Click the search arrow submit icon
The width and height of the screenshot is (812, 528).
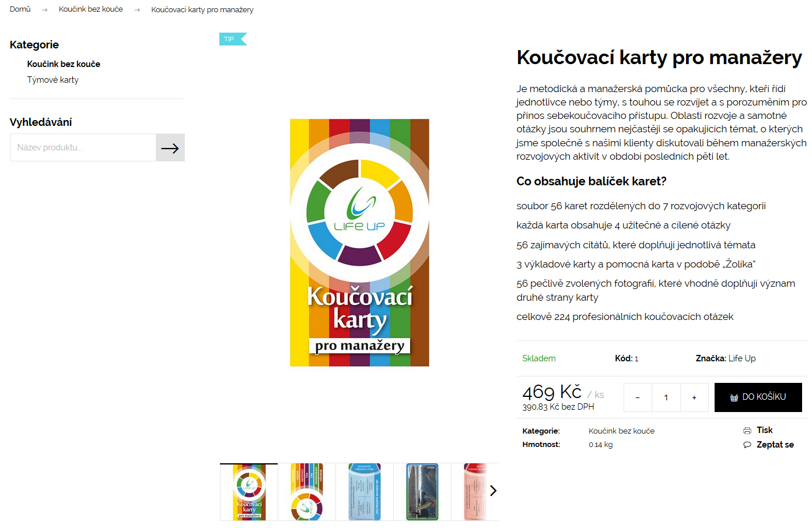click(x=170, y=148)
